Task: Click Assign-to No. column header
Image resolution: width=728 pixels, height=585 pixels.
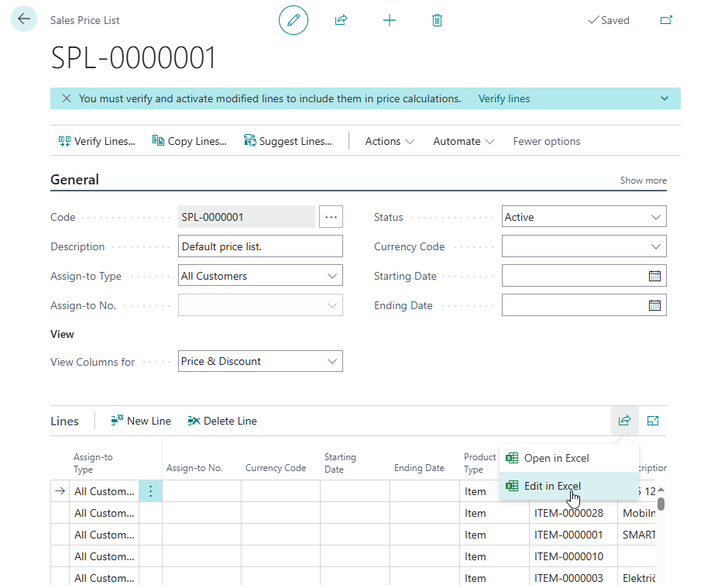Action: [x=194, y=468]
